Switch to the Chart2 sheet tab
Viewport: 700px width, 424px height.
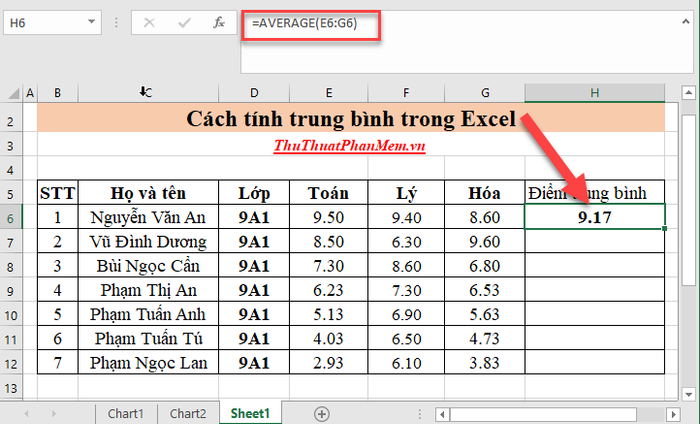coord(188,414)
